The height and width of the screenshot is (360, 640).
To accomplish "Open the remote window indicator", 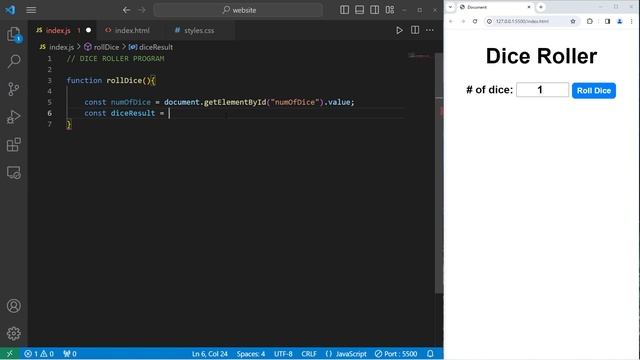I will coord(9,354).
